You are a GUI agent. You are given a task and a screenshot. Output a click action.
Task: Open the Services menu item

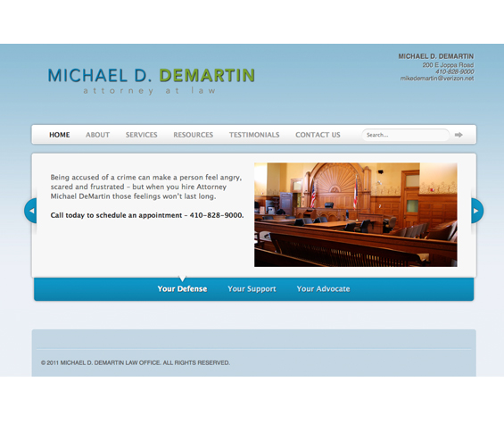[x=142, y=135]
